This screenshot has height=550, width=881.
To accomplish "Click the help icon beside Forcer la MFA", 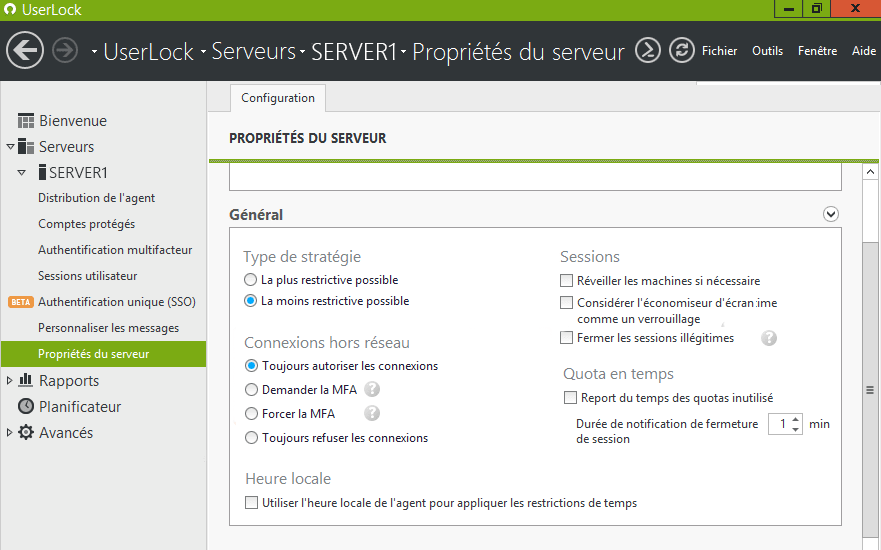I will coord(372,413).
